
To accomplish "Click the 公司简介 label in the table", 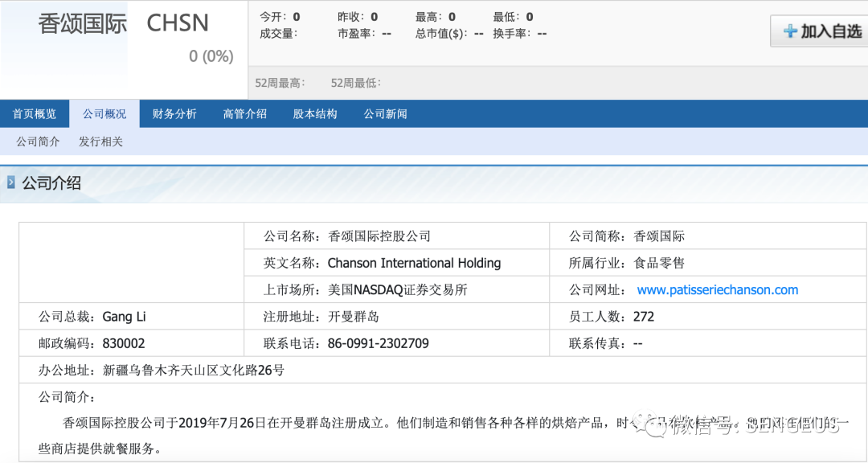I will [x=67, y=397].
